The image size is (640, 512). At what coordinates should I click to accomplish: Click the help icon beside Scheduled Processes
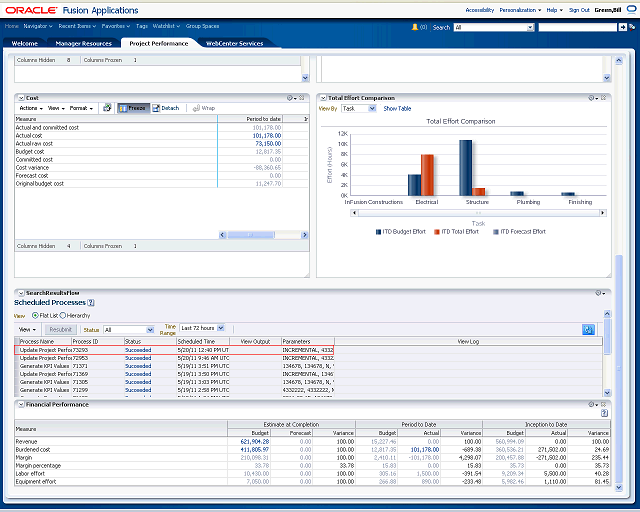click(91, 302)
